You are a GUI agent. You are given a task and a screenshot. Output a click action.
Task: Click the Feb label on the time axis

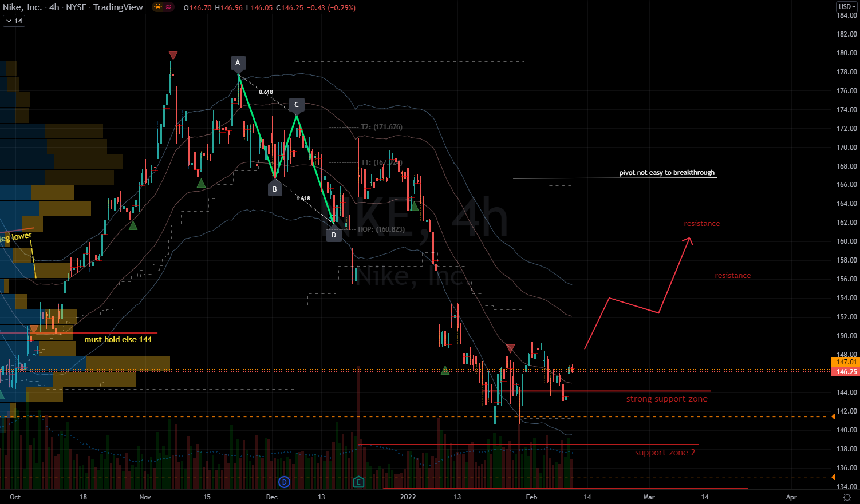[531, 497]
